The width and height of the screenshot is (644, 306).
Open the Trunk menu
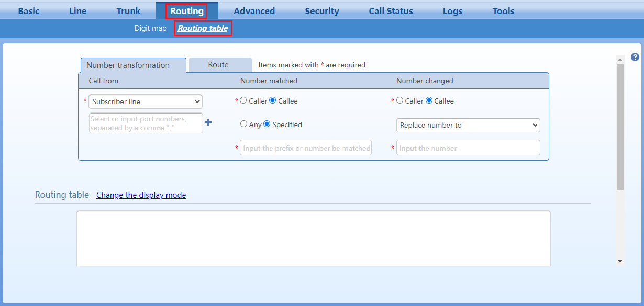(x=128, y=11)
